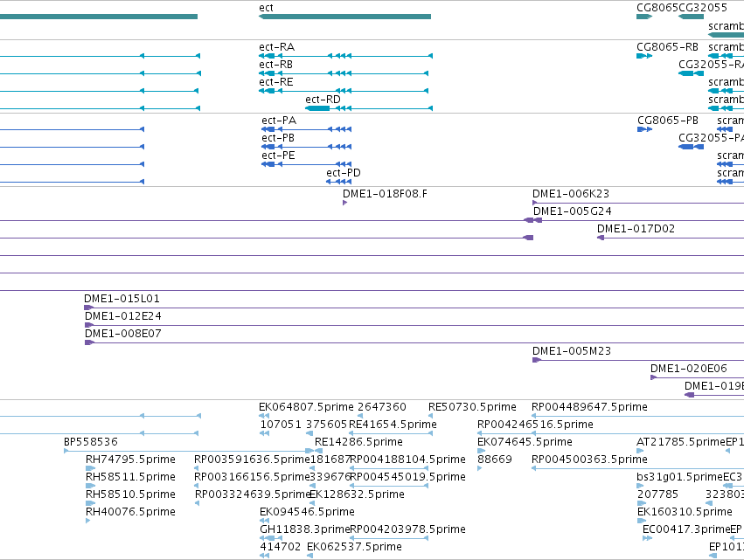Image resolution: width=744 pixels, height=560 pixels.
Task: Click the EK074645.5prime EST label
Action: [525, 442]
